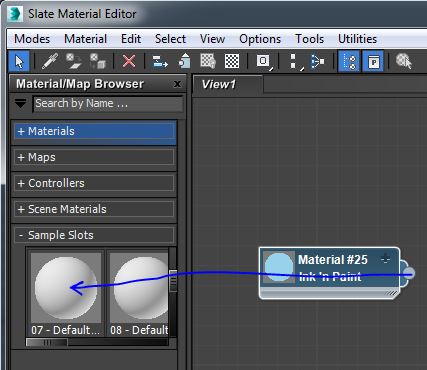
Task: Toggle Show Background in Preview checker icon
Action: click(232, 62)
